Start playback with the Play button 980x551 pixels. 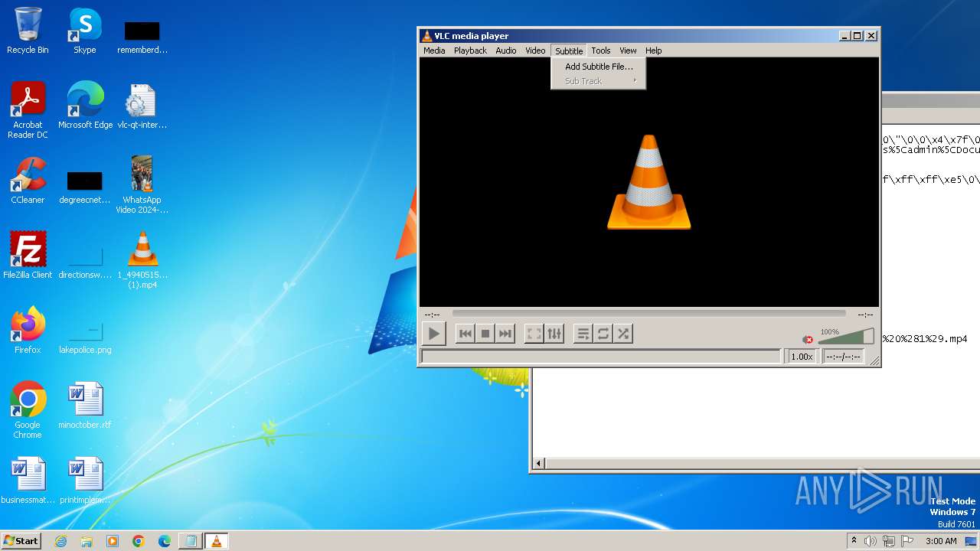tap(433, 334)
